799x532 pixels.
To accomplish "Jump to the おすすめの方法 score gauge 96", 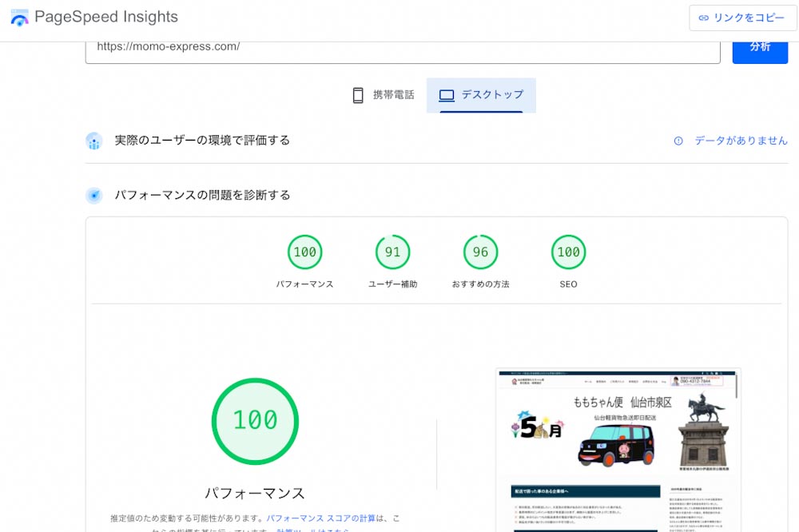I will (x=480, y=252).
